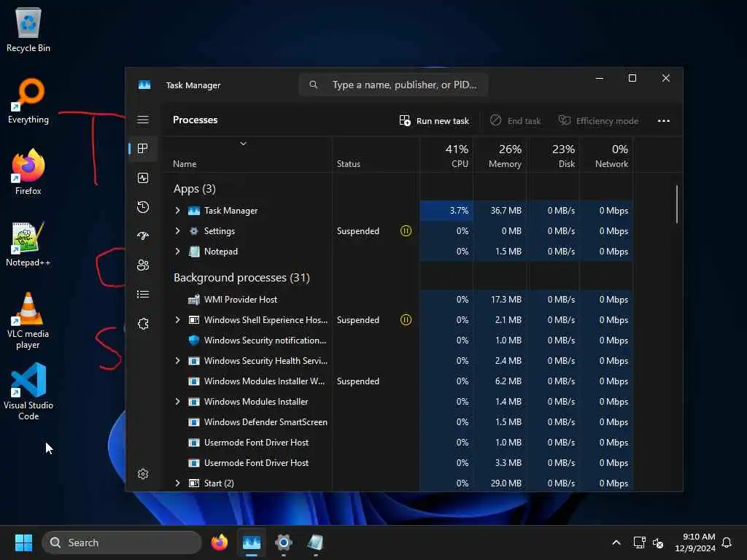747x560 pixels.
Task: Click the search magnifier icon in Task Manager
Action: [313, 85]
